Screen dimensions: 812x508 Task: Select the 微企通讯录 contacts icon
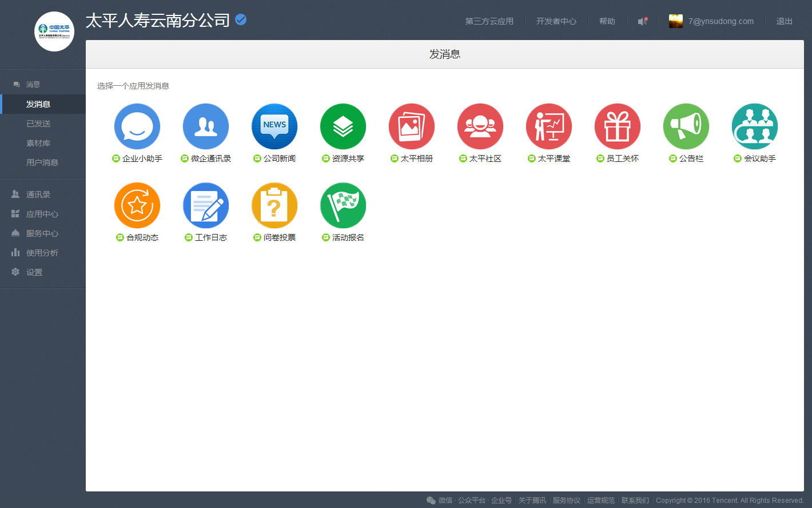[x=206, y=126]
